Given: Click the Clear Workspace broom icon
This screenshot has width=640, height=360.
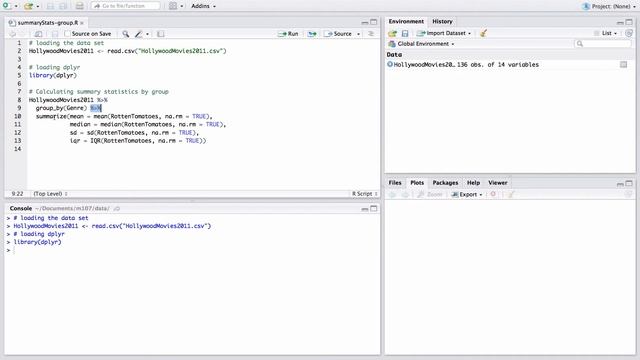Looking at the screenshot, I should tap(484, 33).
